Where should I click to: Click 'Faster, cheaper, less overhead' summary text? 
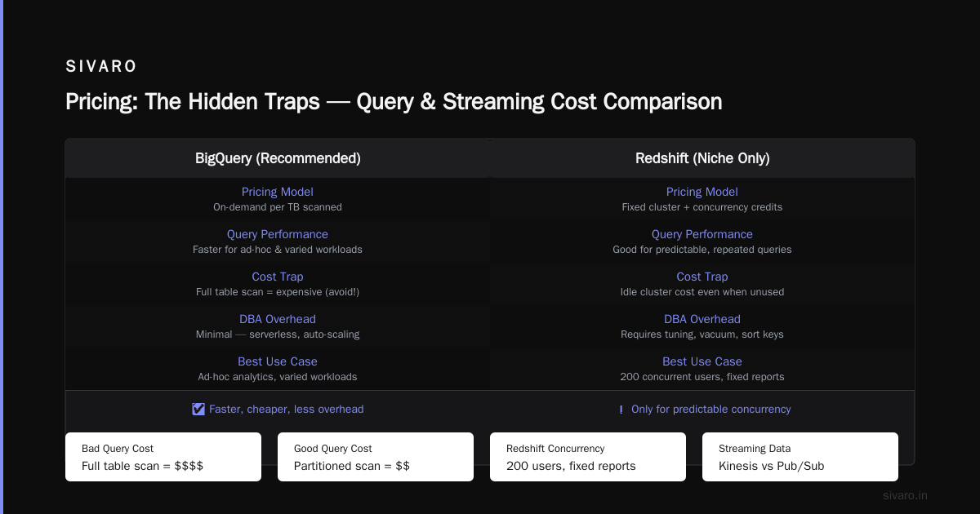pyautogui.click(x=287, y=409)
